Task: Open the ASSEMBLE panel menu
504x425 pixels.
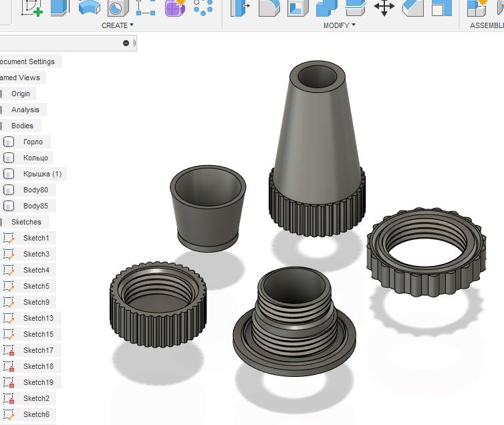Action: click(x=487, y=25)
